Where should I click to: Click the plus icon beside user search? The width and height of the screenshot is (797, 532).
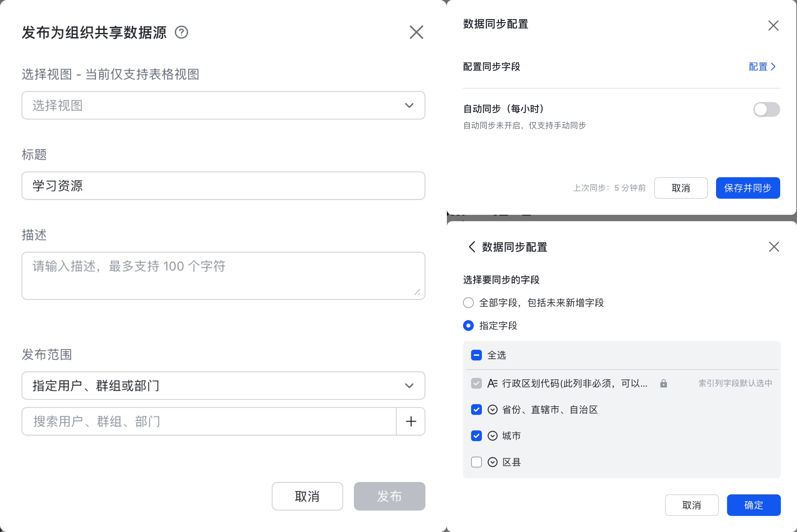411,421
